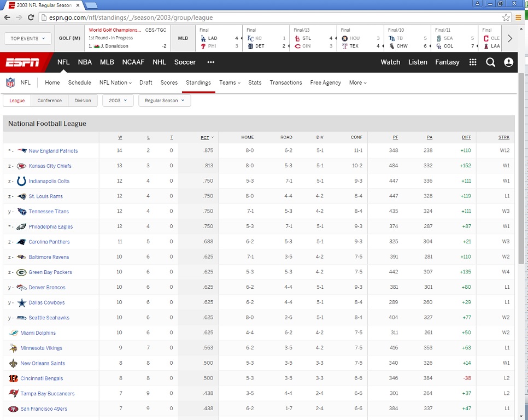This screenshot has height=420, width=528.
Task: Click the browser forward arrow
Action: pos(19,17)
